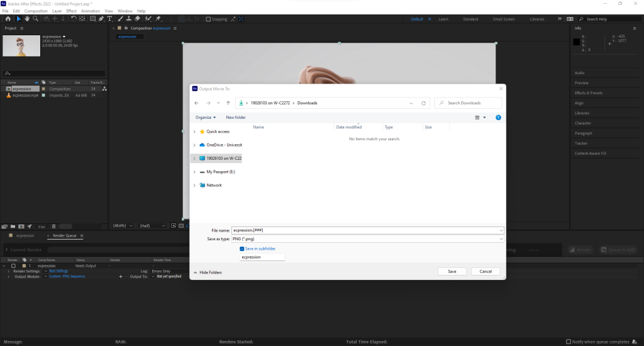Open the Organize dropdown menu
Image resolution: width=644 pixels, height=346 pixels.
[206, 118]
